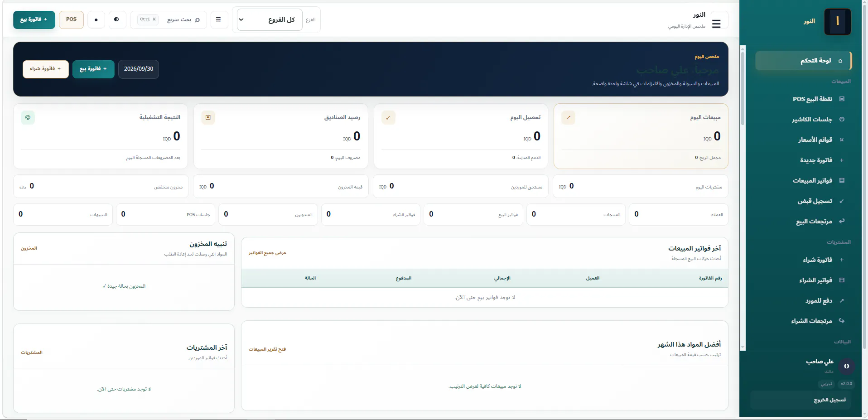
Task: Click the icon beside فواتير المبيعات
Action: (842, 180)
